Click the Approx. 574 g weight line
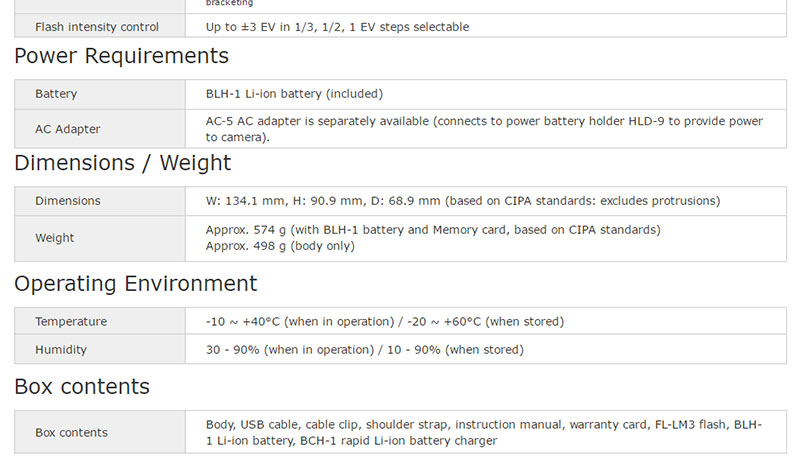The height and width of the screenshot is (472, 800). [432, 230]
